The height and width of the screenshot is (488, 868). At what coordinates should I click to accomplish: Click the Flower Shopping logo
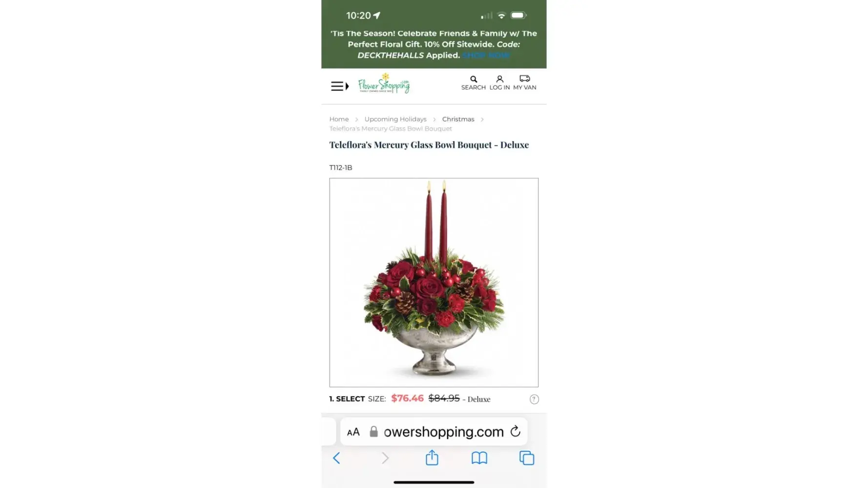click(x=384, y=83)
